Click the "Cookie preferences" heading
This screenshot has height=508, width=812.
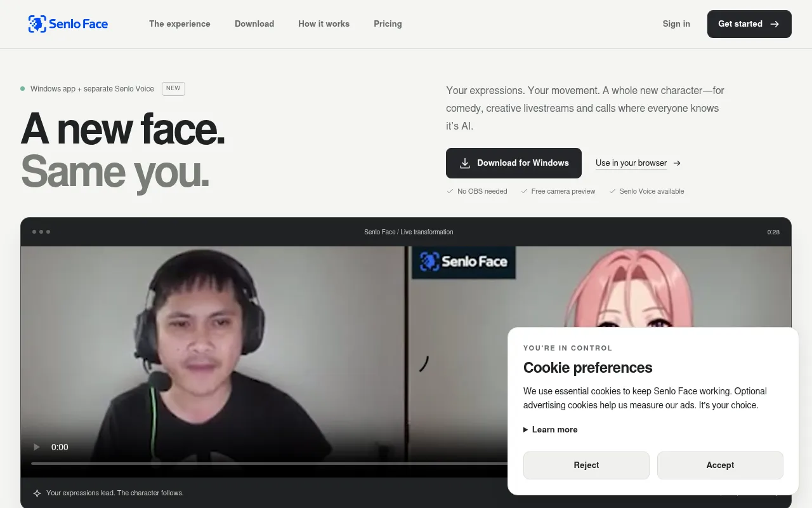[x=587, y=368]
